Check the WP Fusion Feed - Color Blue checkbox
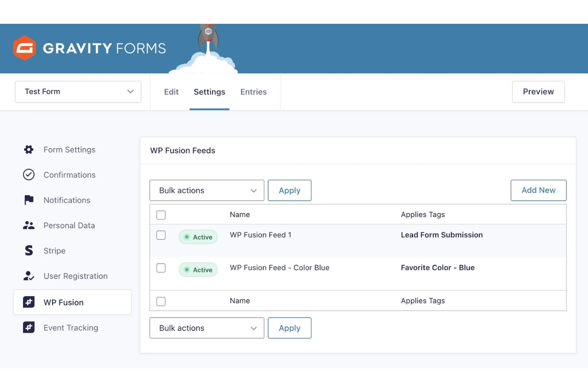The width and height of the screenshot is (588, 392). point(161,268)
